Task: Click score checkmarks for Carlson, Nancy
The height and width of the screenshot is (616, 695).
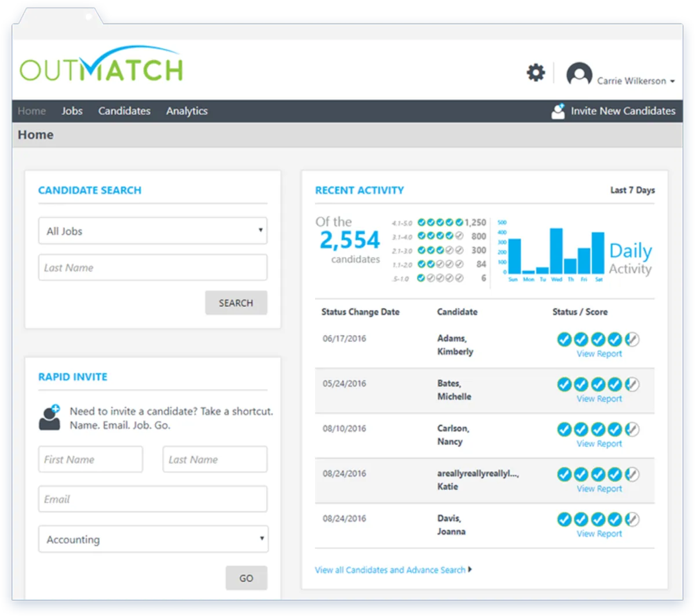Action: (x=598, y=430)
